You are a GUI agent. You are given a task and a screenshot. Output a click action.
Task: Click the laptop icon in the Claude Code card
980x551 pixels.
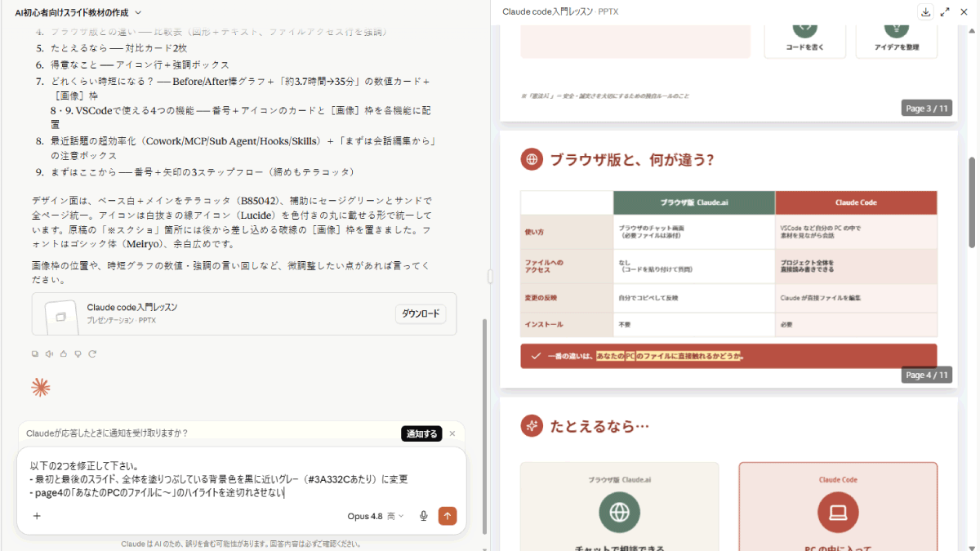coord(838,513)
